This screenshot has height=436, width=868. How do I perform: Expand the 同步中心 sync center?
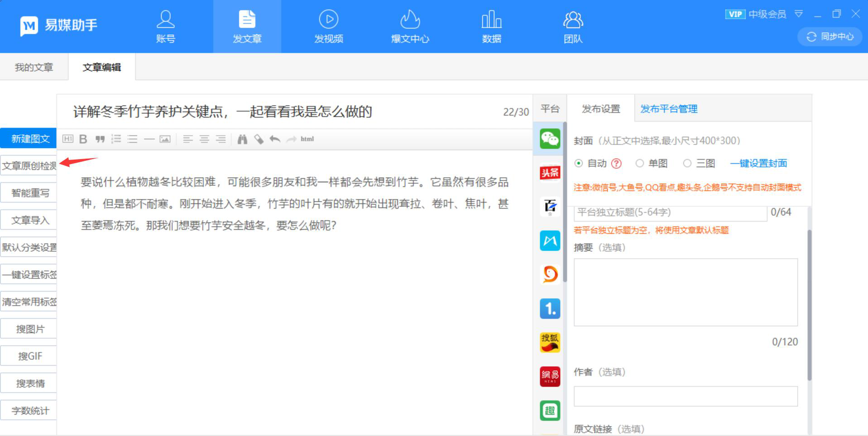click(x=830, y=37)
